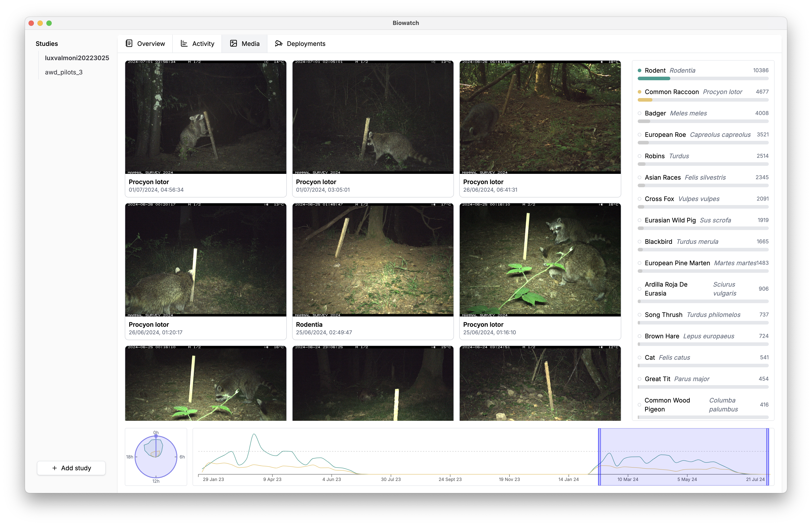The height and width of the screenshot is (526, 812).
Task: Click the 24-hour activity clock chart
Action: click(x=156, y=457)
